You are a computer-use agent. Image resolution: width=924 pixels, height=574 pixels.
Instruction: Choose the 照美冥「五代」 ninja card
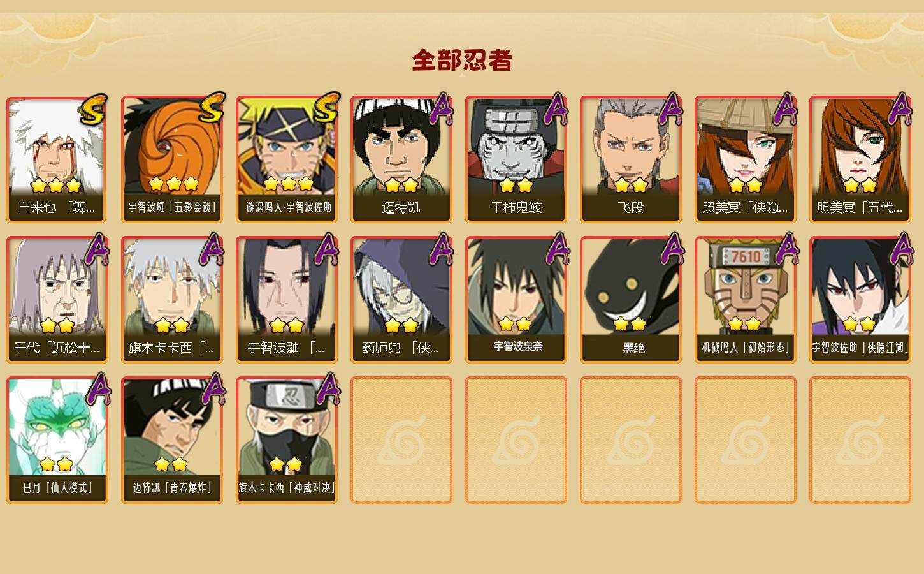pos(860,159)
